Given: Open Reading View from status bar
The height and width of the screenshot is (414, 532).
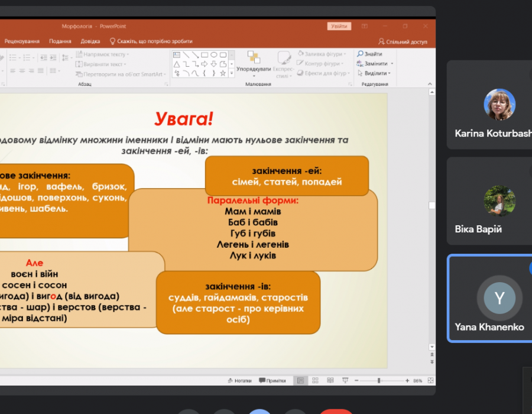Looking at the screenshot, I should 330,381.
